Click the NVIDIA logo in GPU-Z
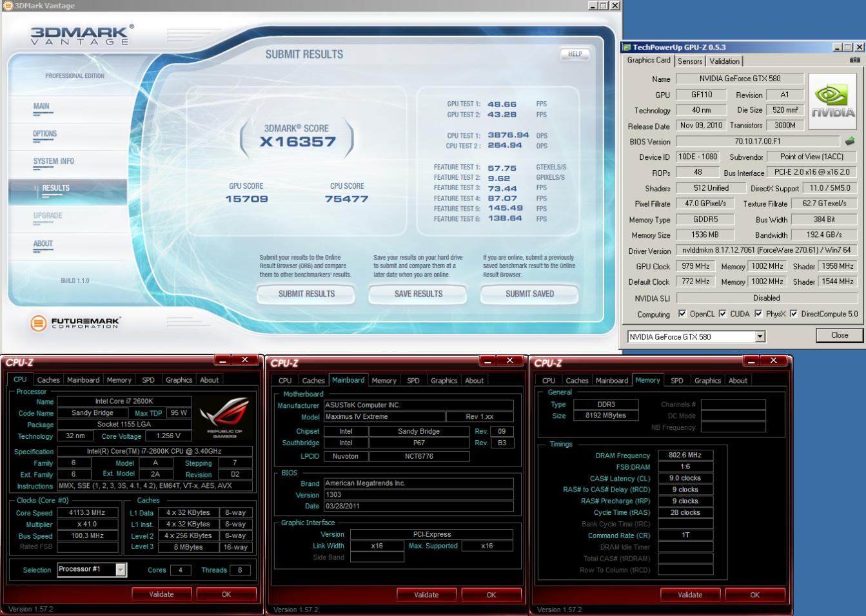Image resolution: width=866 pixels, height=616 pixels. point(832,101)
